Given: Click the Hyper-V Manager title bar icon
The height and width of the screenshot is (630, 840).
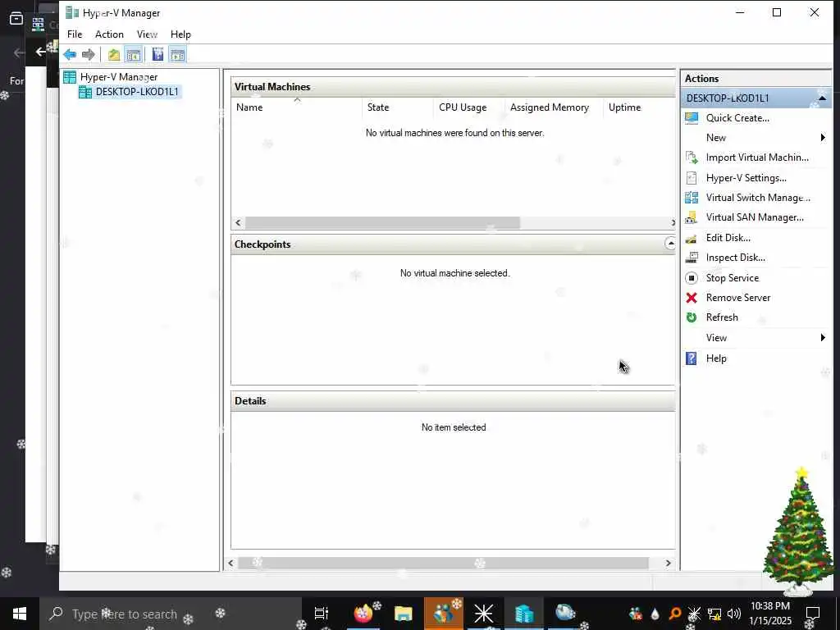Looking at the screenshot, I should tap(72, 12).
